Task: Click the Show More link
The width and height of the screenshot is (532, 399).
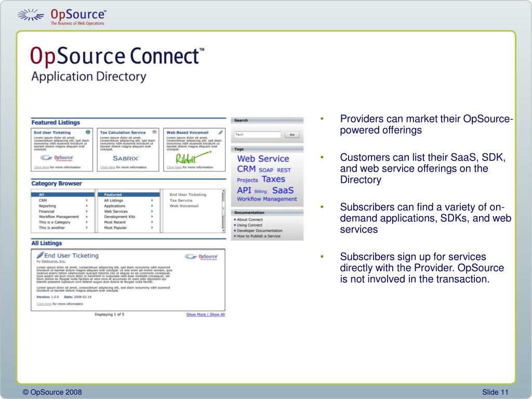Action: pyautogui.click(x=196, y=314)
